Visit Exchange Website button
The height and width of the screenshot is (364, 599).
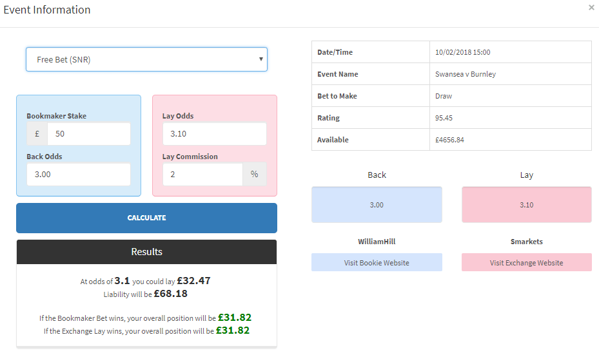[x=527, y=262]
